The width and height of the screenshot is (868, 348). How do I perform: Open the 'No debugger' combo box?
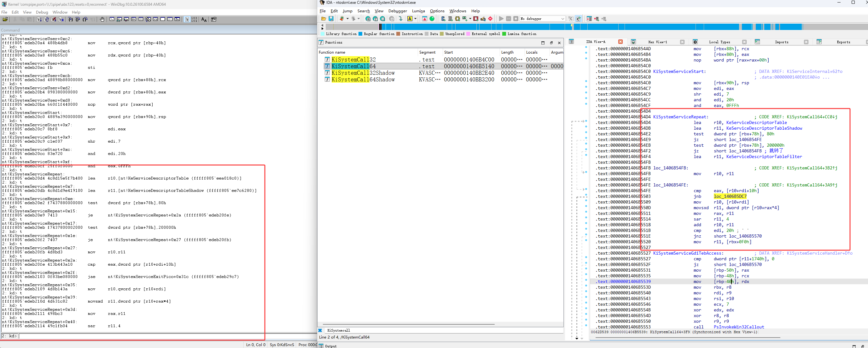click(543, 19)
